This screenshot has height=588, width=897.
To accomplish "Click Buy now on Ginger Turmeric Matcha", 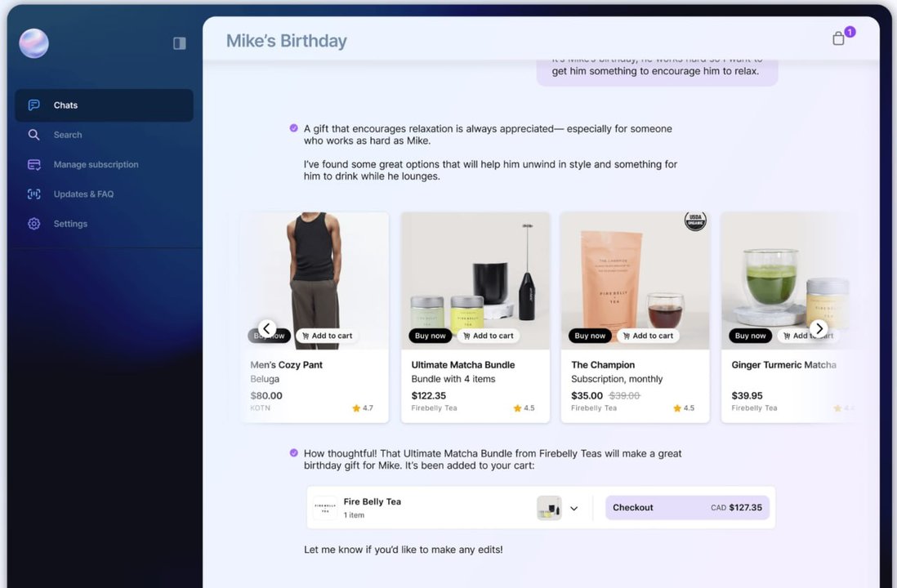I will 749,336.
